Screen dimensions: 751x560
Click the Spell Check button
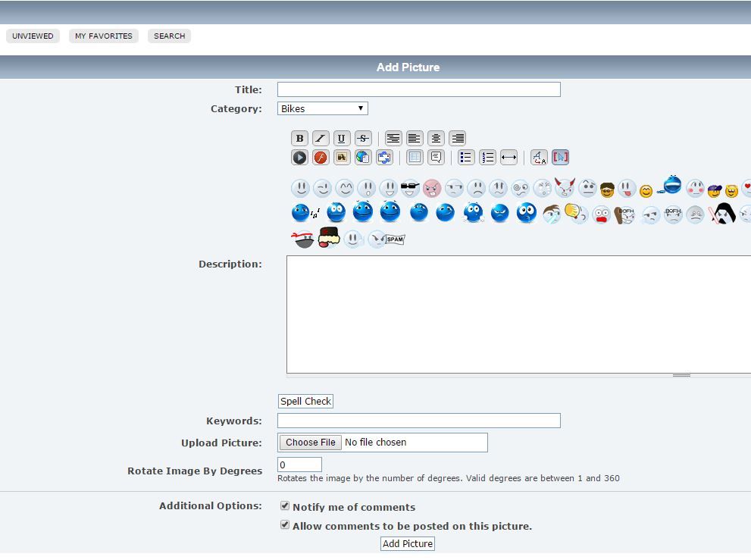tap(305, 401)
